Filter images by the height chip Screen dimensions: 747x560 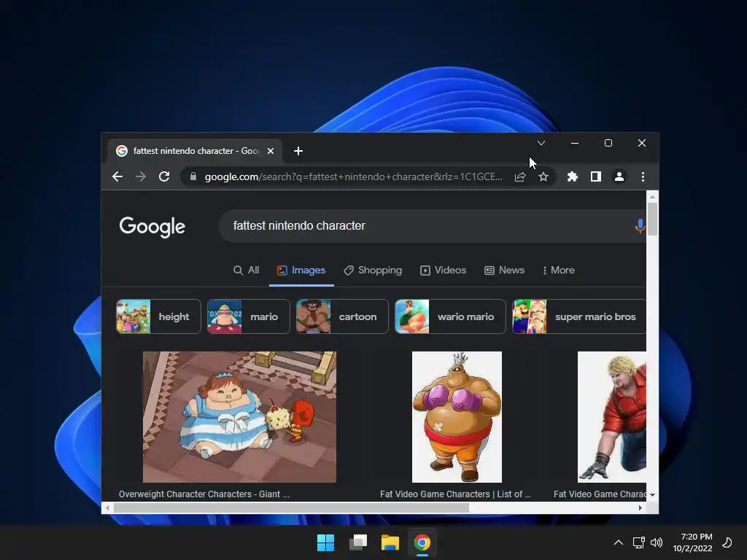(x=158, y=316)
